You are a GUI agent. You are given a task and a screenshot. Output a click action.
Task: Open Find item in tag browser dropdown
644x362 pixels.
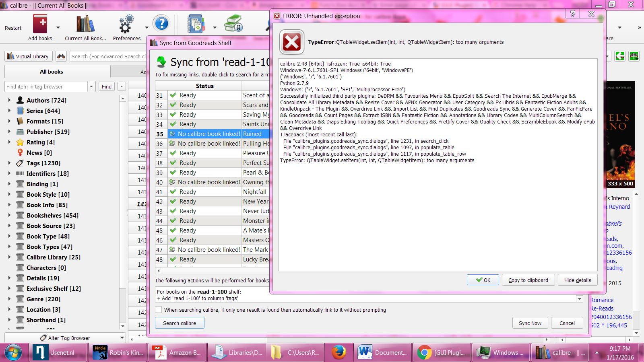point(91,86)
